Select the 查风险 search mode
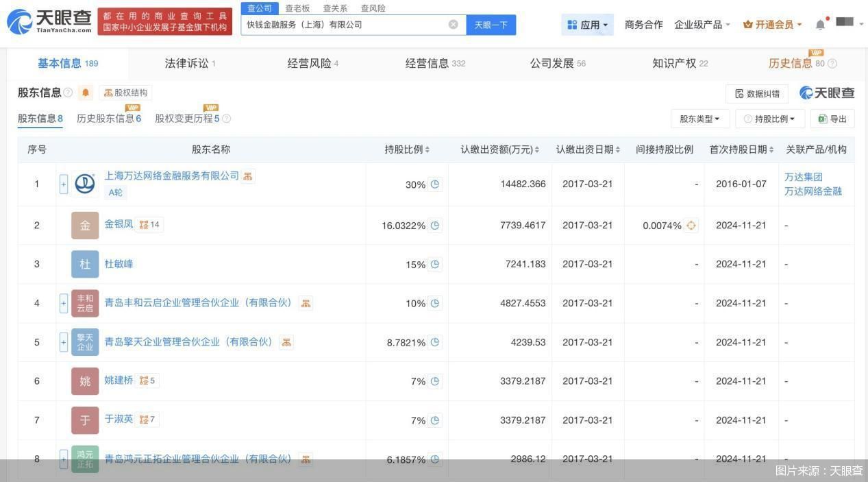This screenshot has height=482, width=868. pyautogui.click(x=373, y=8)
